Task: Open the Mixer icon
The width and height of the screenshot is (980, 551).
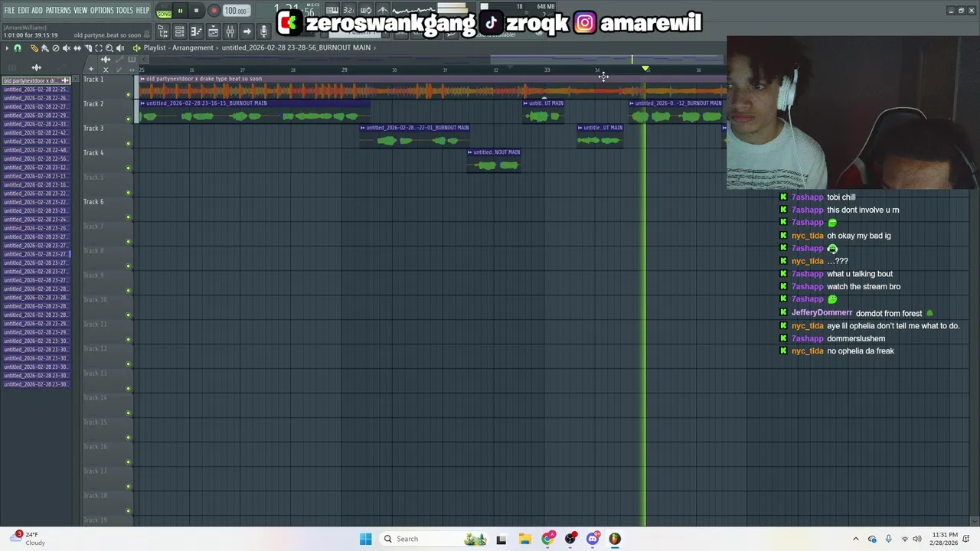Action: 230,31
